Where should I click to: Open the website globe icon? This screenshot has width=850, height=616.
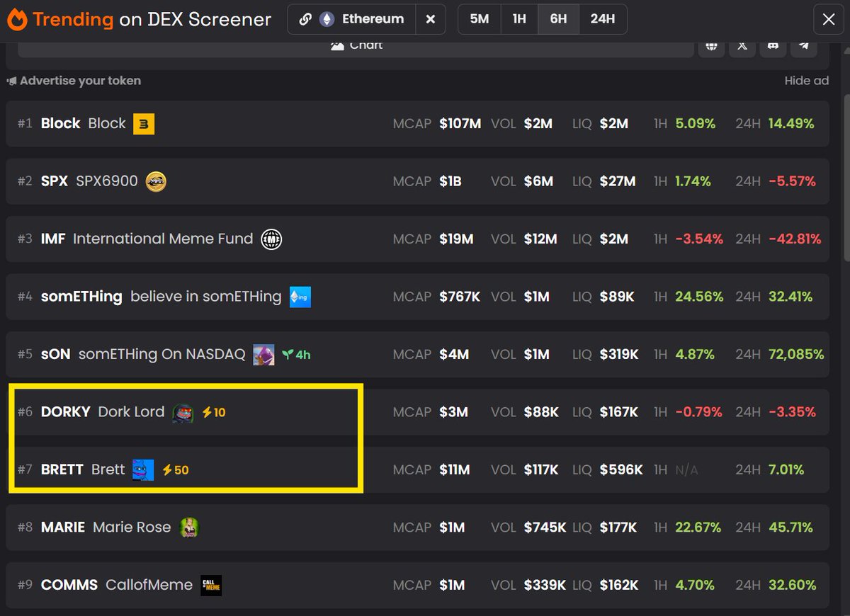tap(711, 47)
